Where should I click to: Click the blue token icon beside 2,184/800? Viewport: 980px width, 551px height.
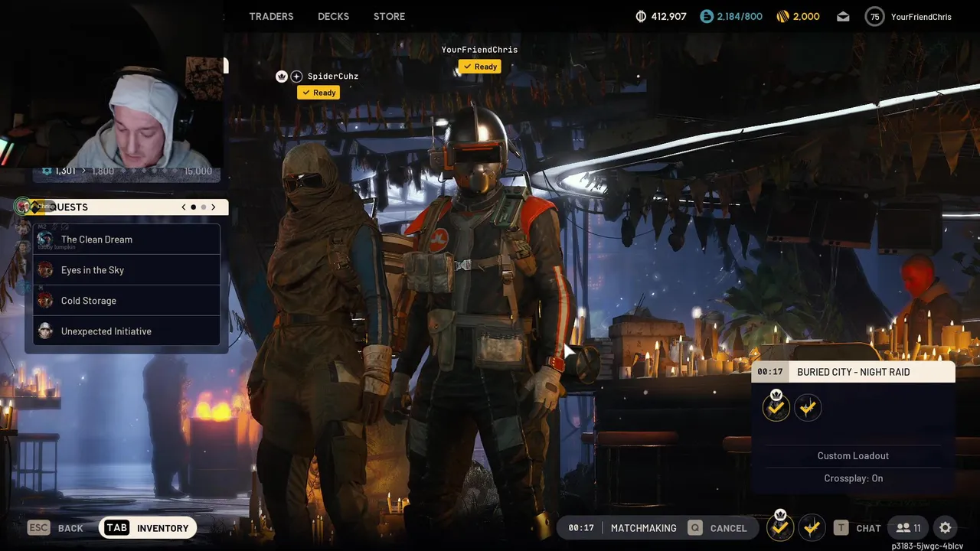click(706, 16)
